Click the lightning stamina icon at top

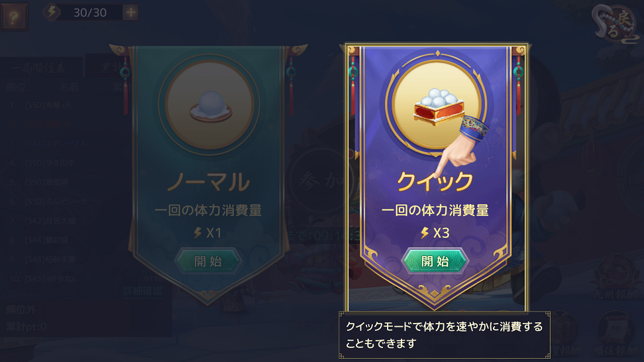52,12
